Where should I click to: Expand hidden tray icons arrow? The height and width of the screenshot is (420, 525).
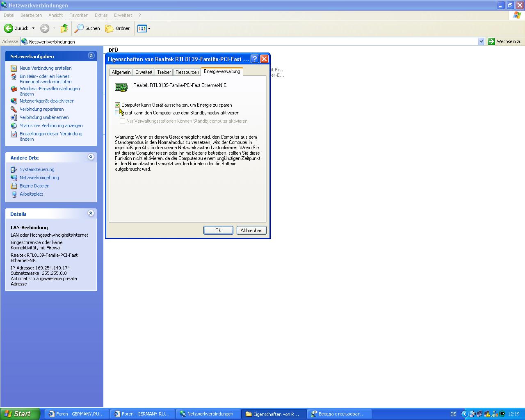coord(464,414)
